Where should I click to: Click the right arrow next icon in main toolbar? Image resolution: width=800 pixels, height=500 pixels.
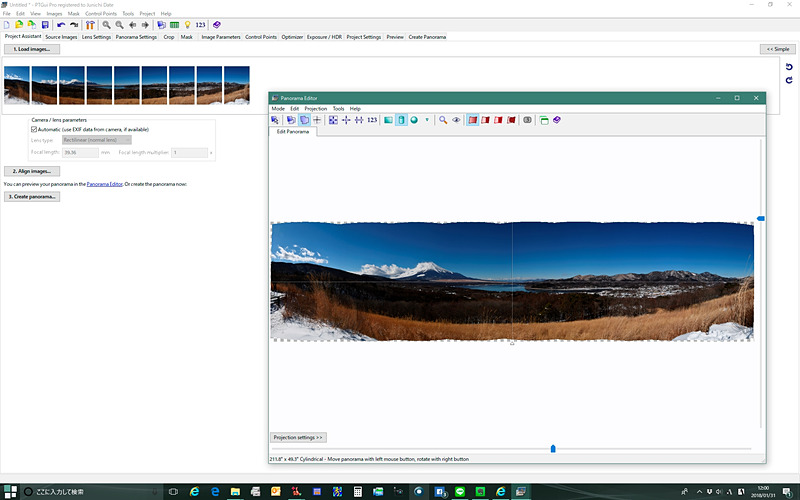pyautogui.click(x=145, y=24)
